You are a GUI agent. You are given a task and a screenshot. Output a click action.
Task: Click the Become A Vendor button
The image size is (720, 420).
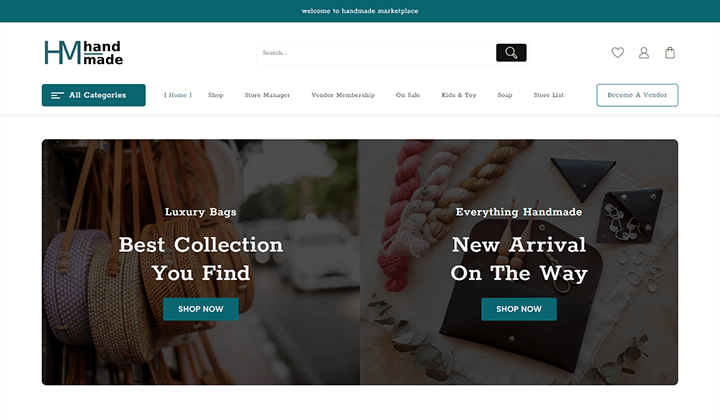pos(637,95)
